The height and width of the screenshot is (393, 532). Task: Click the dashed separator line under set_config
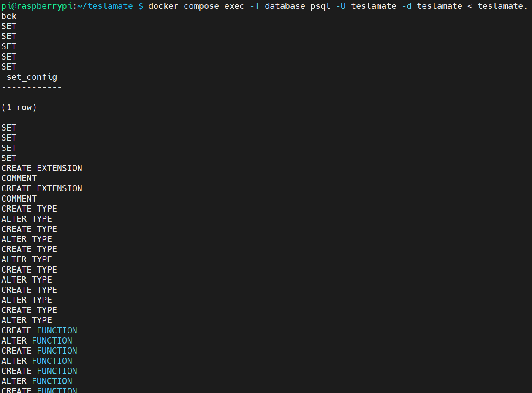point(32,87)
